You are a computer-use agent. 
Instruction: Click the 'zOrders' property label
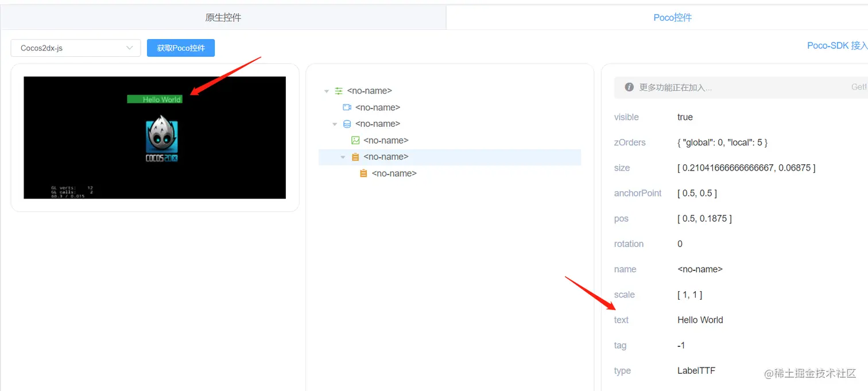coord(630,142)
